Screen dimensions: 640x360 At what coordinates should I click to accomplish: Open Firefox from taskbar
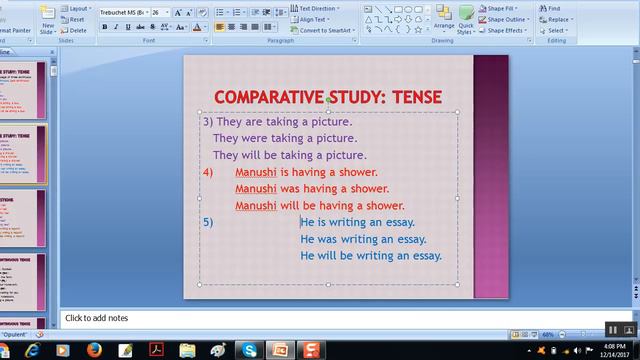(x=94, y=350)
